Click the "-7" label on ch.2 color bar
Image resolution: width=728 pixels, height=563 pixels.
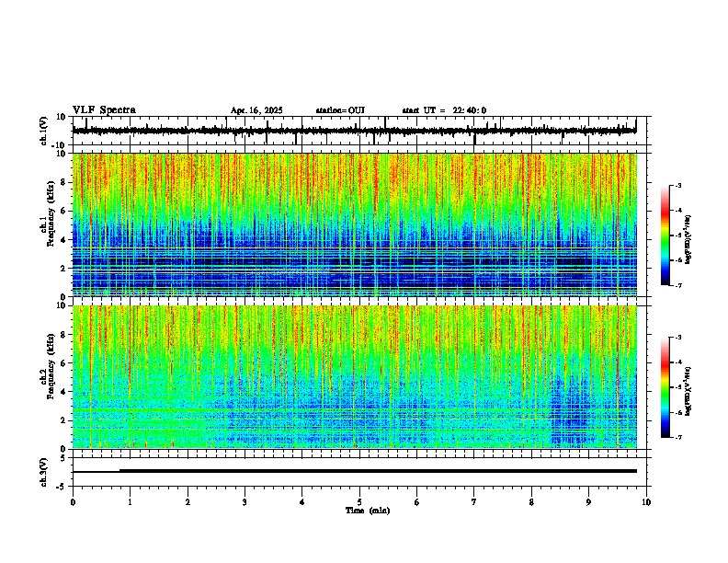(678, 438)
